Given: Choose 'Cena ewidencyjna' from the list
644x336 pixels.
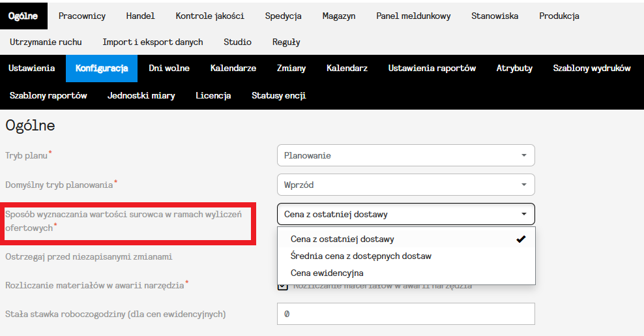Looking at the screenshot, I should click(327, 273).
